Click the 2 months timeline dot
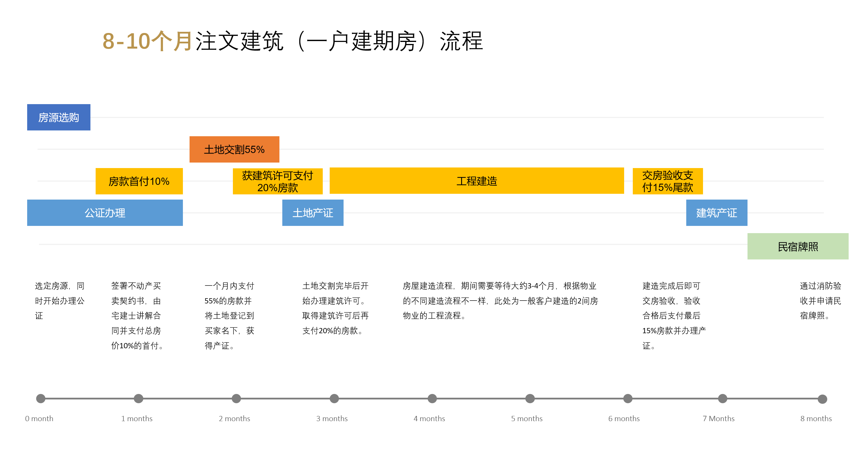Viewport: 868px width, 468px height. pos(236,399)
